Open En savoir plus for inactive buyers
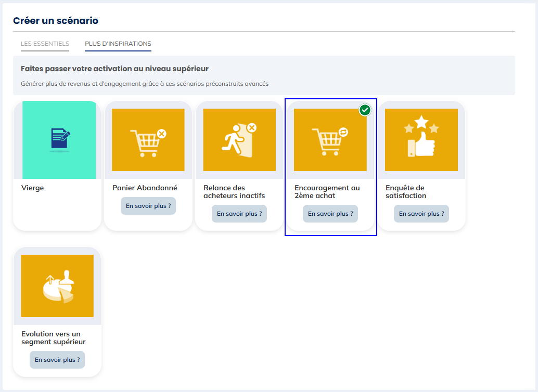 [239, 214]
